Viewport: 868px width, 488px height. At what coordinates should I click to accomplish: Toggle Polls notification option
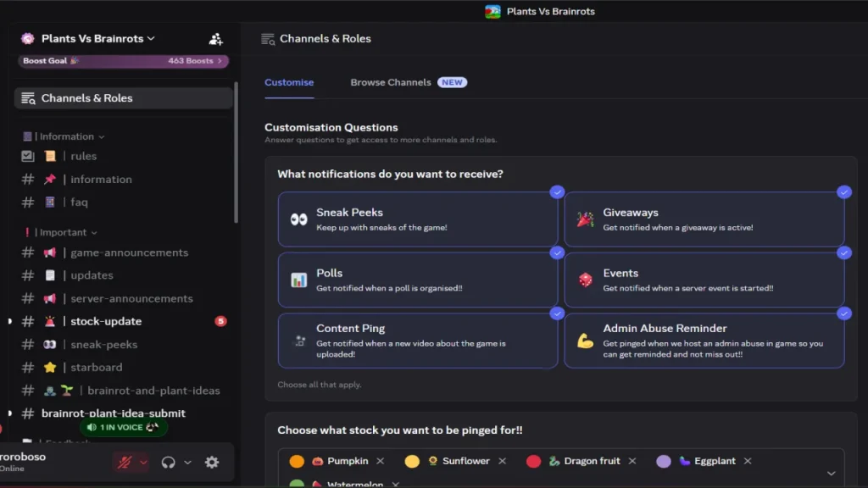[417, 280]
